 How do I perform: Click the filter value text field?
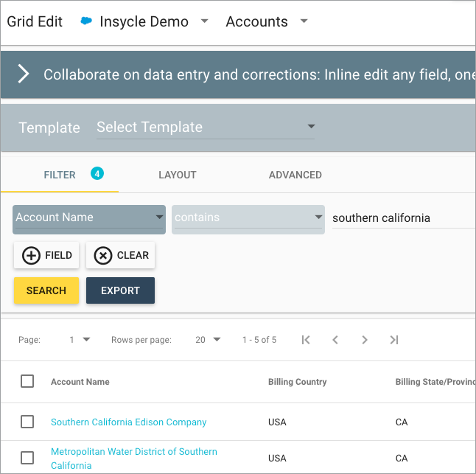pyautogui.click(x=402, y=218)
